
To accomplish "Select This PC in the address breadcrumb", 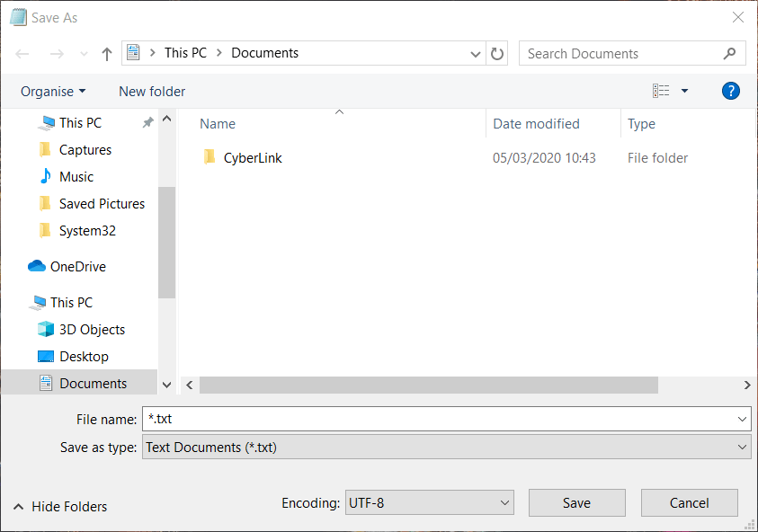I will [x=185, y=53].
